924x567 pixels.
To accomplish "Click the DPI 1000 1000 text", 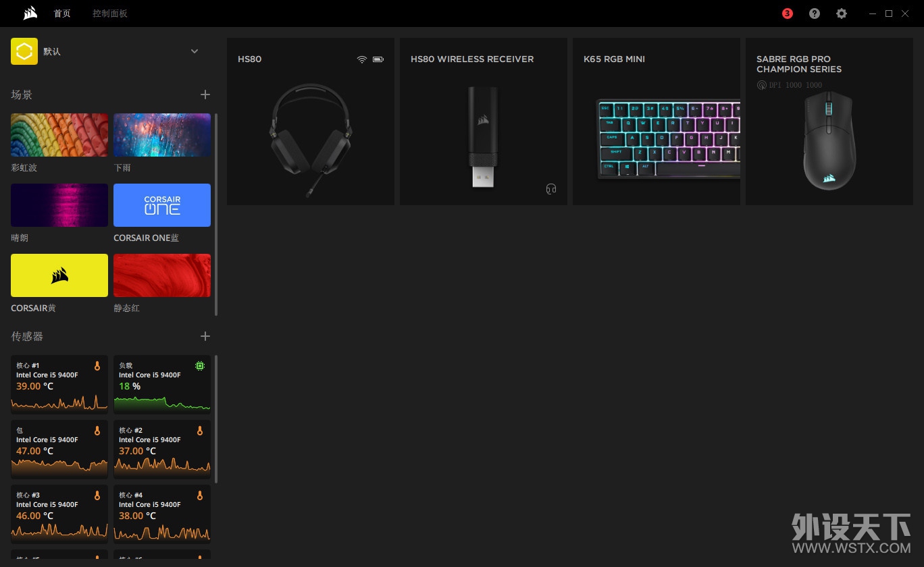I will tap(796, 85).
